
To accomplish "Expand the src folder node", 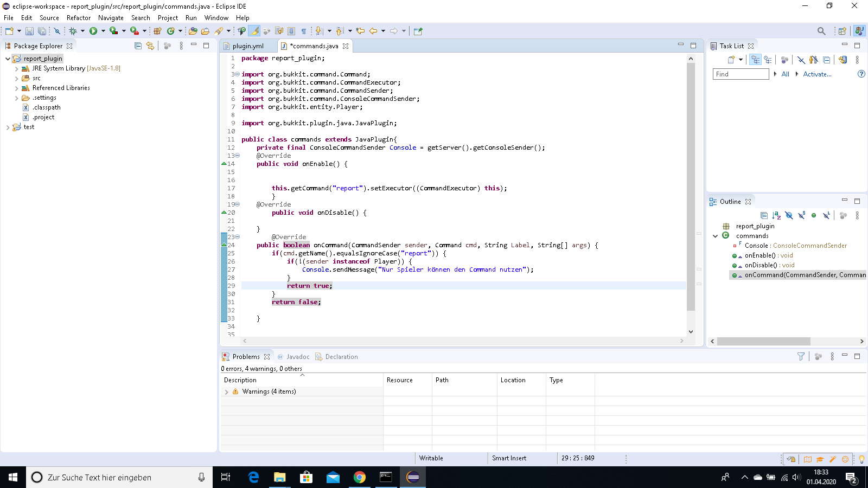I will point(16,78).
